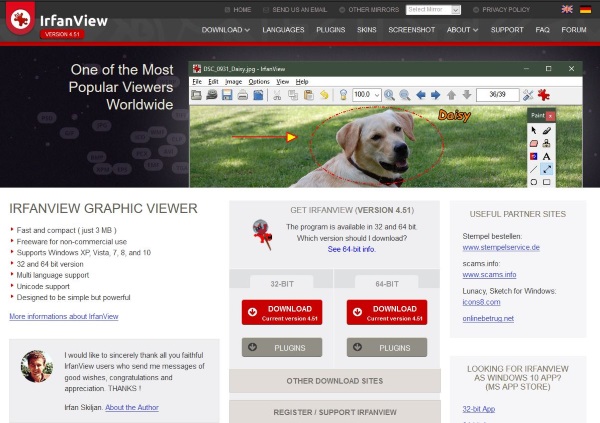Click the Open folder icon in IrfanView toolbar
Image resolution: width=600 pixels, height=423 pixels.
pos(197,95)
